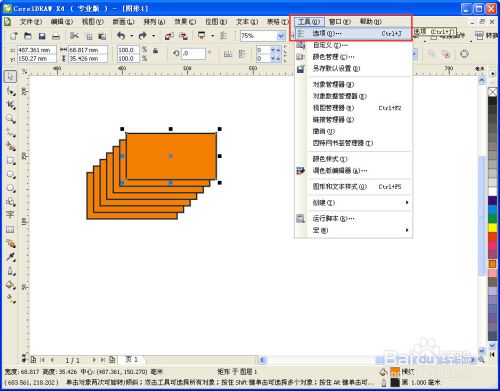Pick the white swatch in palette
Viewport: 500px width, 391px height.
492,192
